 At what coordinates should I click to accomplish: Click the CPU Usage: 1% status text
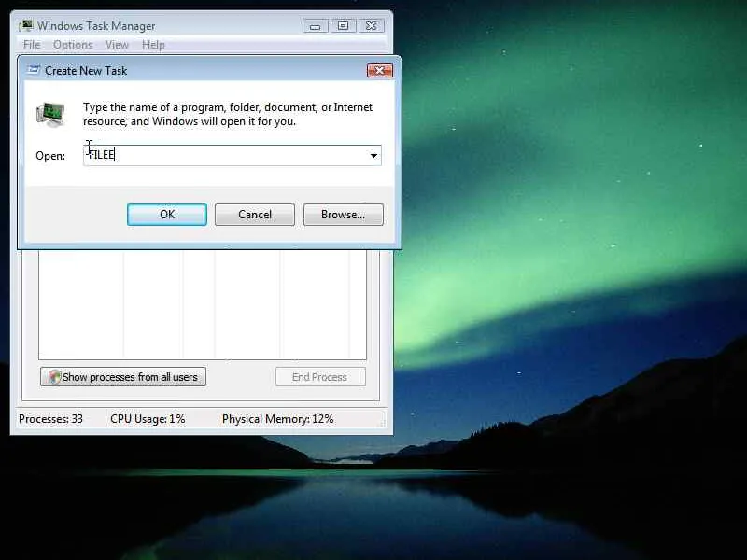click(x=148, y=419)
